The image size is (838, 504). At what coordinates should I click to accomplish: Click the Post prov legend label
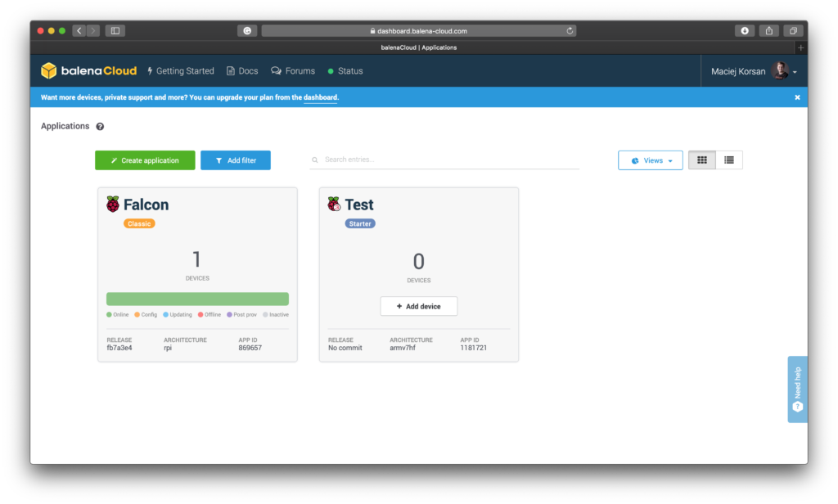pos(245,315)
